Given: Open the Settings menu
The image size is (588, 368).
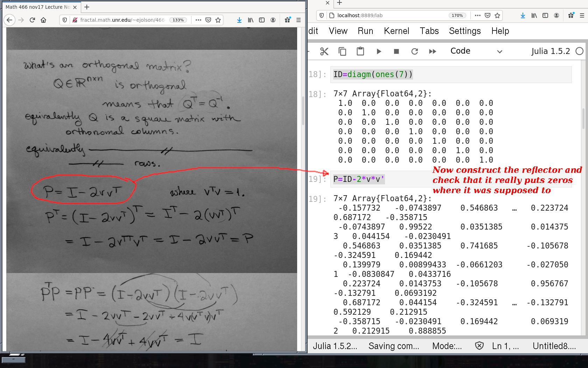Looking at the screenshot, I should pos(464,31).
